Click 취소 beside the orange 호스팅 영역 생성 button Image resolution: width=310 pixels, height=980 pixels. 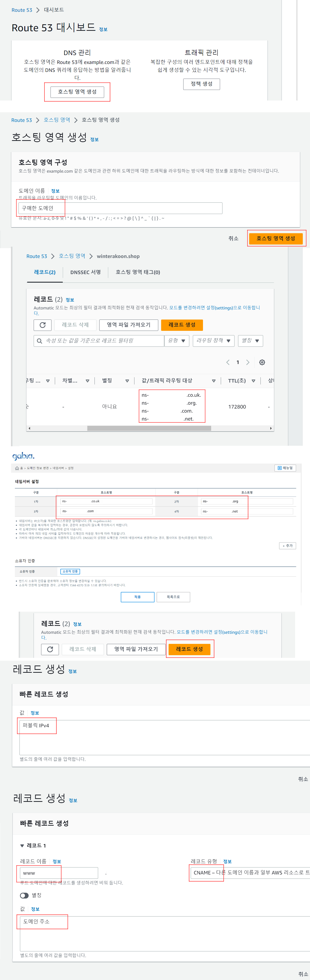pos(233,239)
